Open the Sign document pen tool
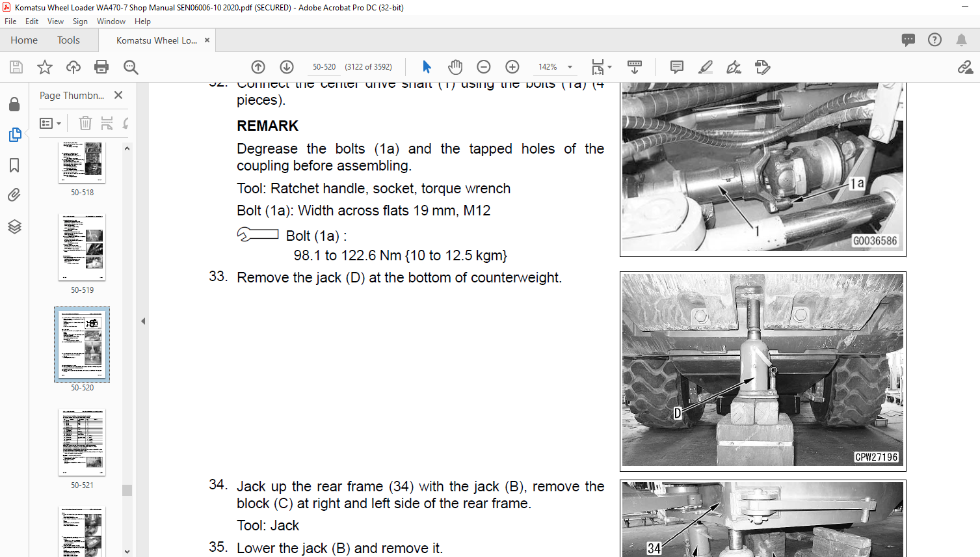This screenshot has width=980, height=557. point(734,67)
